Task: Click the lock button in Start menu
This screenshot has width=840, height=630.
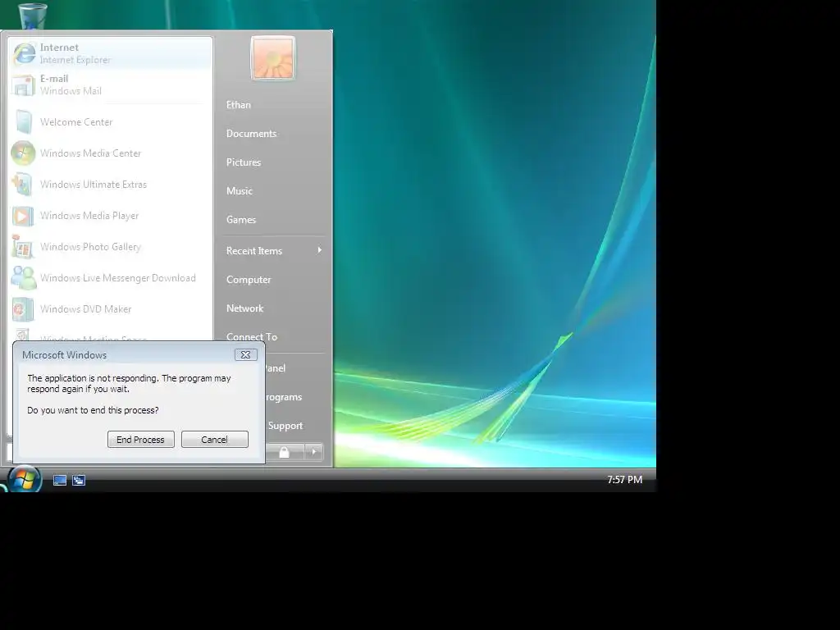Action: [285, 452]
